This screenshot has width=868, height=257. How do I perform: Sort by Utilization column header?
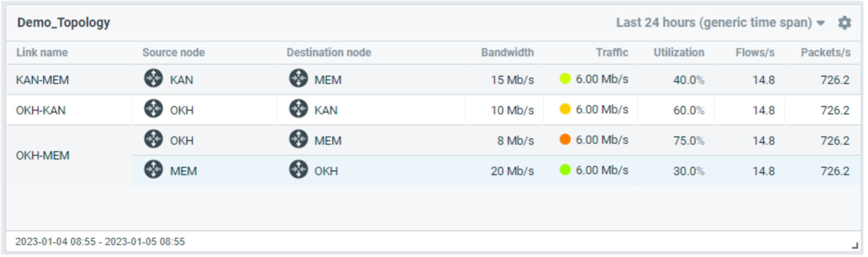point(678,53)
